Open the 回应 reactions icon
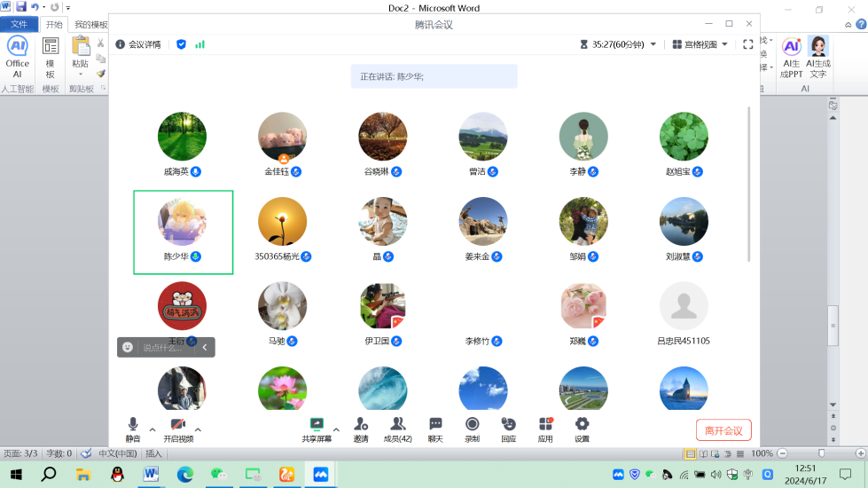The width and height of the screenshot is (868, 488). 508,425
